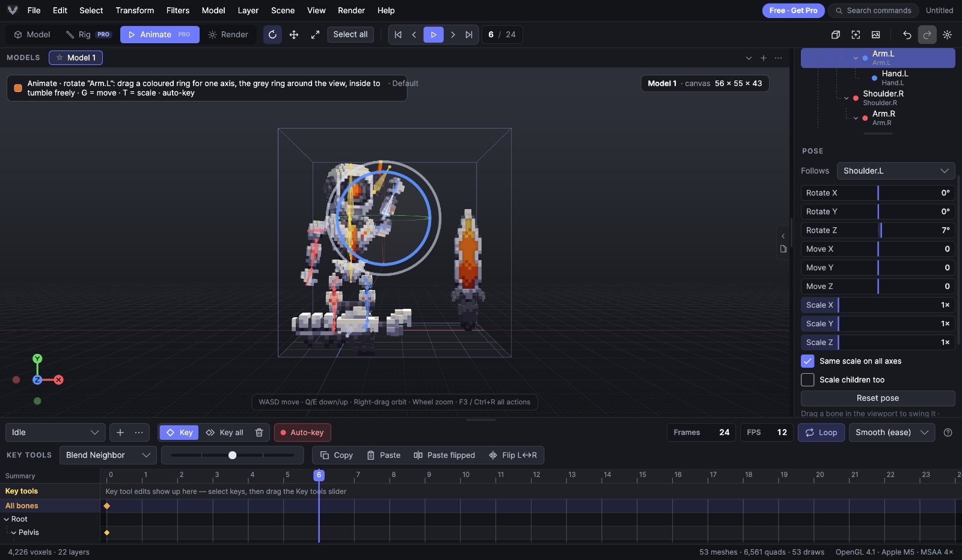The image size is (962, 560).
Task: Click Free · Get Pro button
Action: 793,10
